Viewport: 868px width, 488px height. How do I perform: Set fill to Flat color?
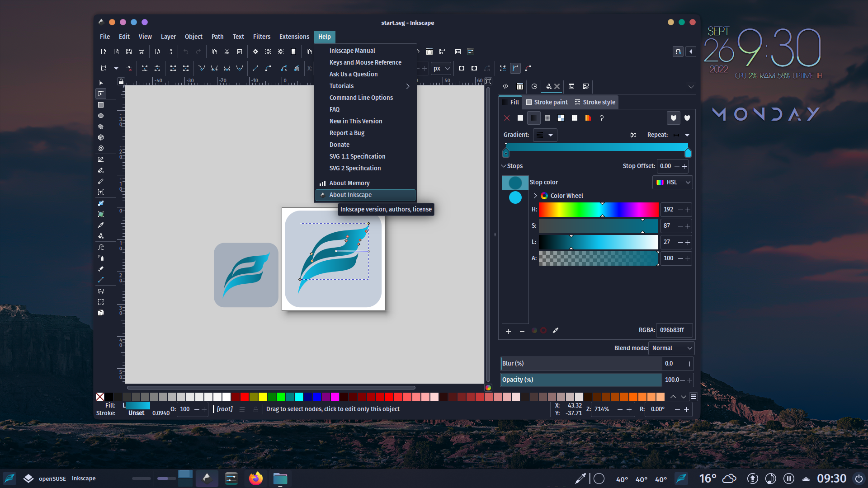click(520, 118)
